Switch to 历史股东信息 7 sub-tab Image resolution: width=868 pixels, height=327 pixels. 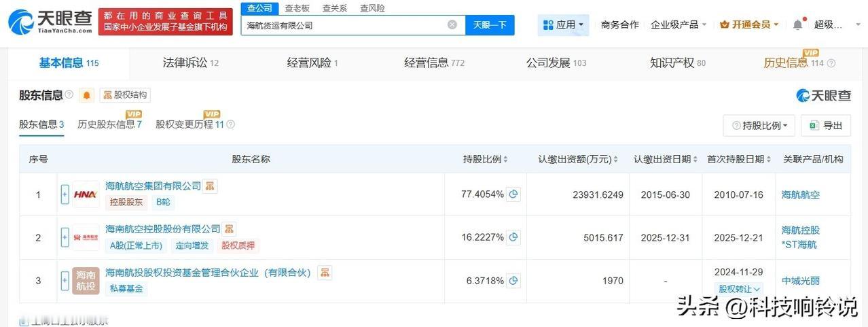tap(109, 124)
